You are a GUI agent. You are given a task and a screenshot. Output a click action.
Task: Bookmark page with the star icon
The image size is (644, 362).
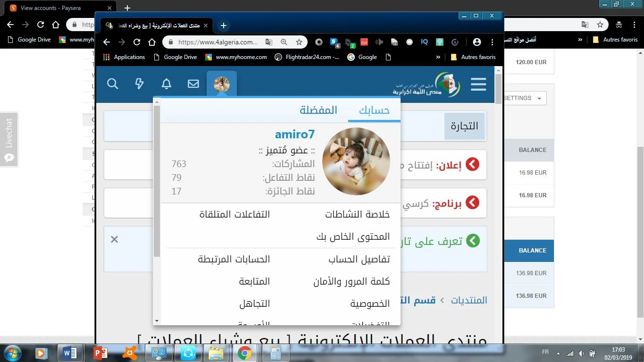299,42
